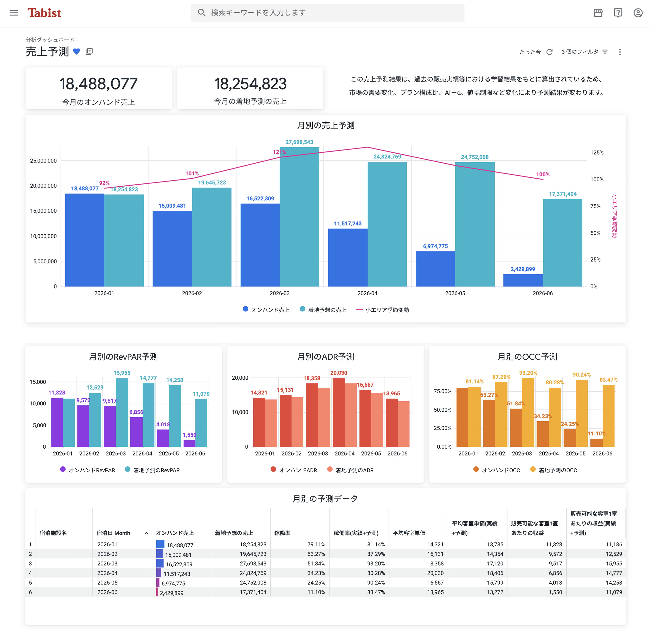Toggle the オンハンド売上 legend series

(266, 310)
